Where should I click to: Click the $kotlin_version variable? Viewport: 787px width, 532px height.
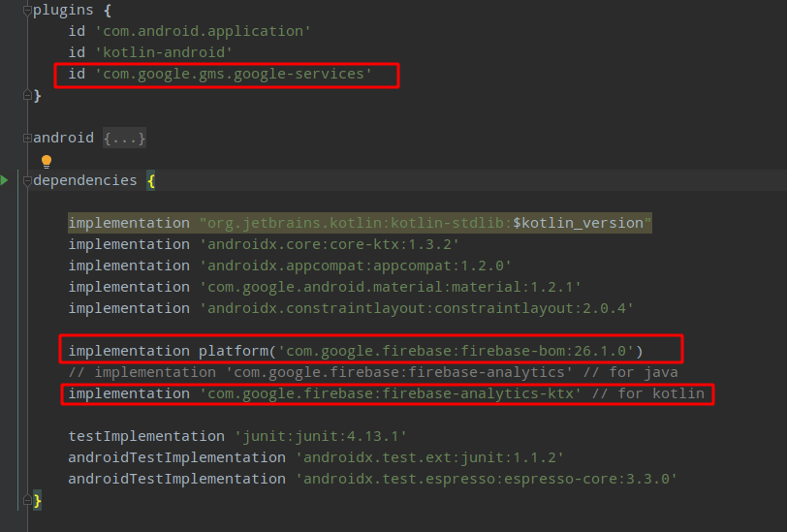coord(579,223)
